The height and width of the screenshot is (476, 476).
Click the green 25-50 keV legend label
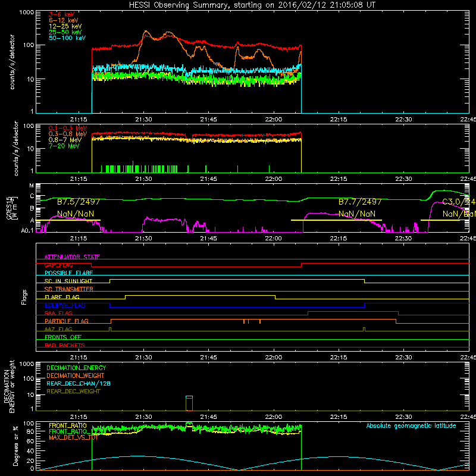pyautogui.click(x=65, y=32)
